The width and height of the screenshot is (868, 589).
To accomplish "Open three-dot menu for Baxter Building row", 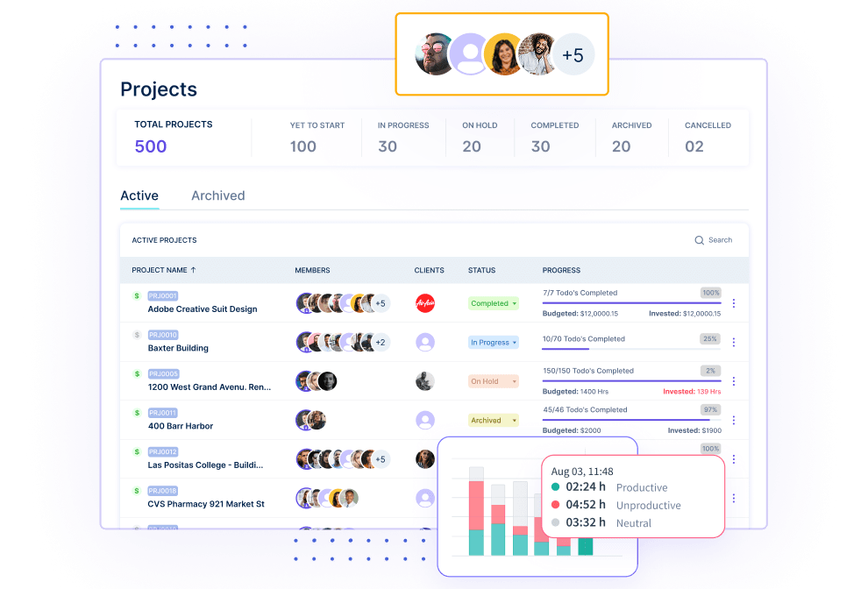I will [x=734, y=343].
